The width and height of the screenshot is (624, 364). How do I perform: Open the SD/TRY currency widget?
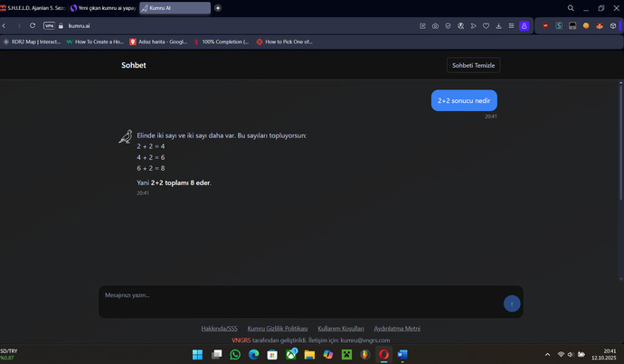9,354
